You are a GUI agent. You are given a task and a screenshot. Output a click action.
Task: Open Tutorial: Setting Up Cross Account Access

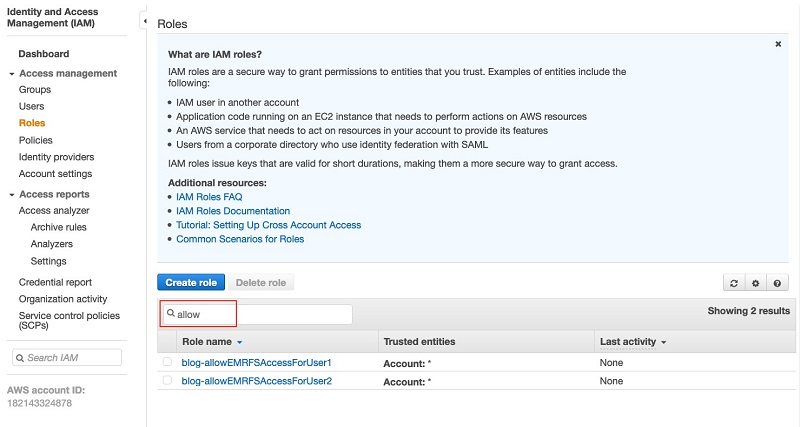268,225
